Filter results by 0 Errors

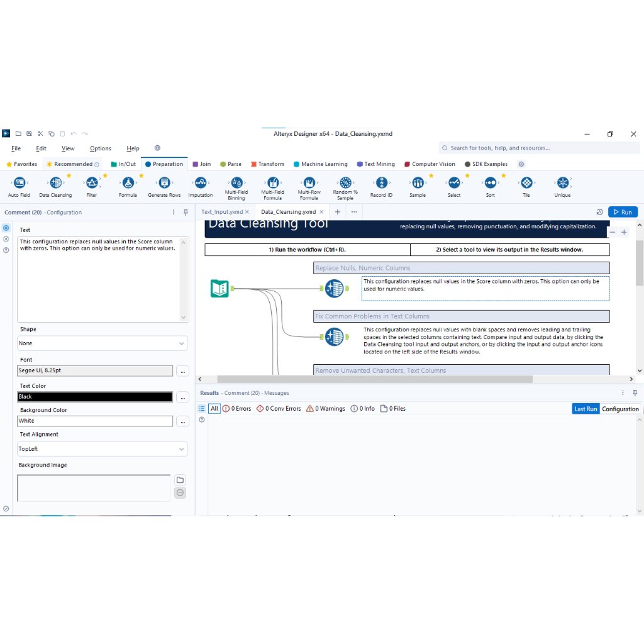pos(237,409)
